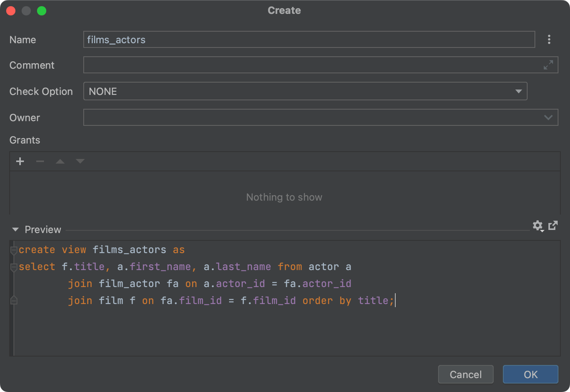The height and width of the screenshot is (392, 570).
Task: Confirm with the OK button
Action: (x=531, y=374)
